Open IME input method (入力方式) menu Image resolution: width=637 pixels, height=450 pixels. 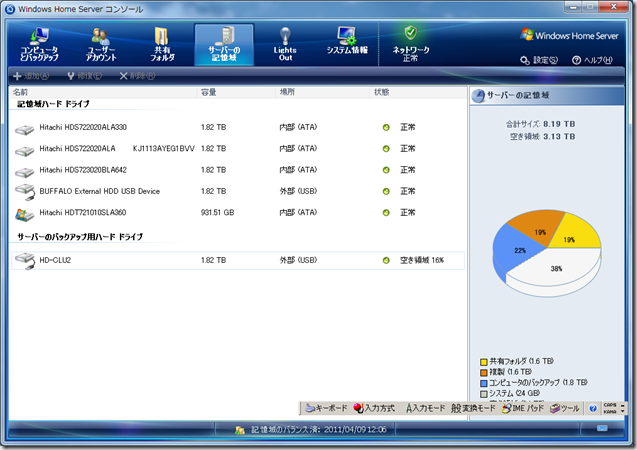pyautogui.click(x=374, y=408)
